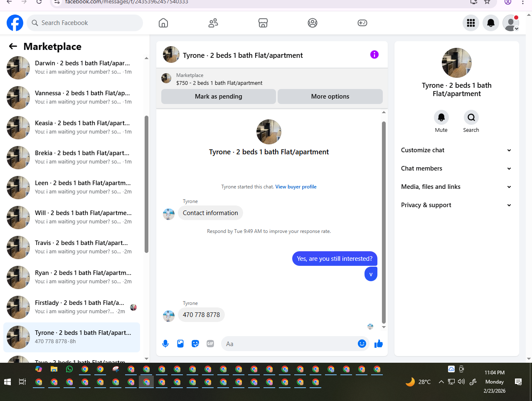Click the browser bookmark star icon
532x401 pixels.
(x=487, y=2)
